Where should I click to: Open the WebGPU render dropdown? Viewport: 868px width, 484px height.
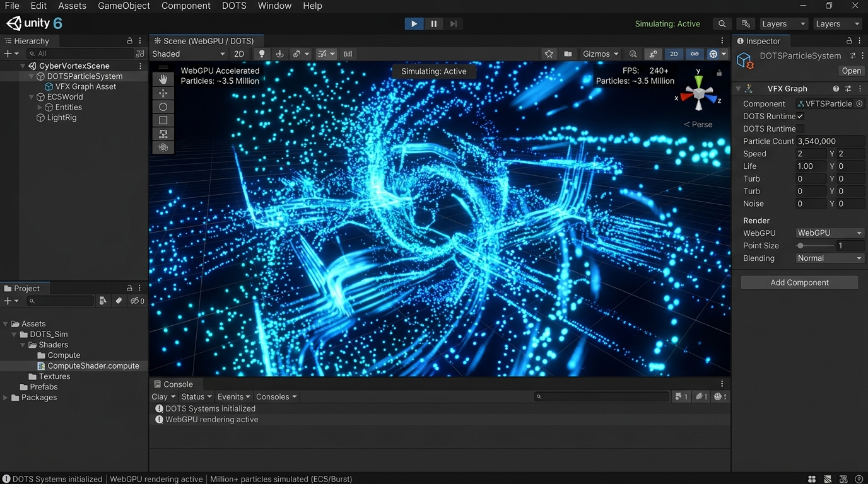pos(830,233)
